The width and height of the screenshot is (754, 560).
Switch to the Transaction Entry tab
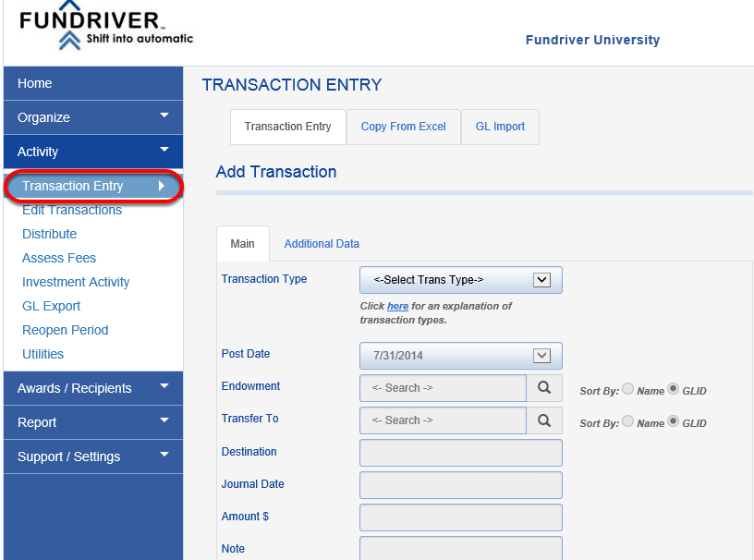288,127
